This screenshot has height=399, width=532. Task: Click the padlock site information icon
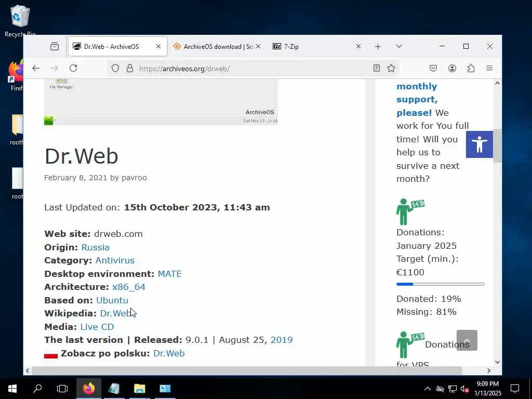pos(129,69)
